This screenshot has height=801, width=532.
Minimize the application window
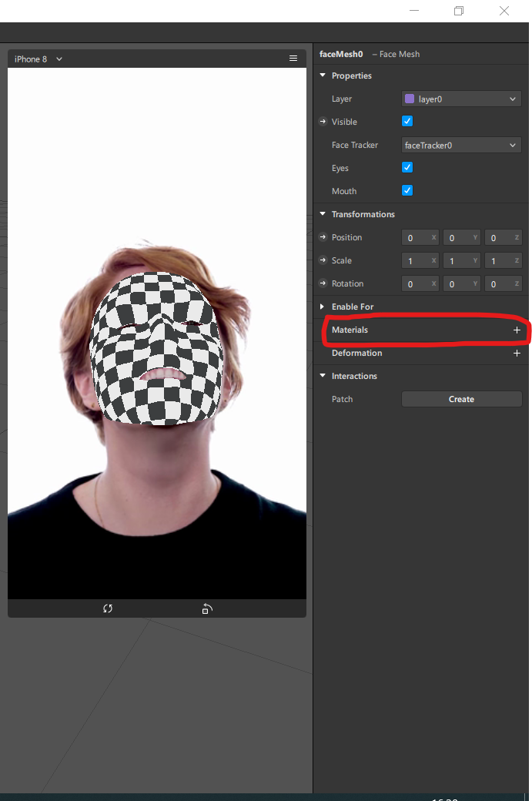414,11
